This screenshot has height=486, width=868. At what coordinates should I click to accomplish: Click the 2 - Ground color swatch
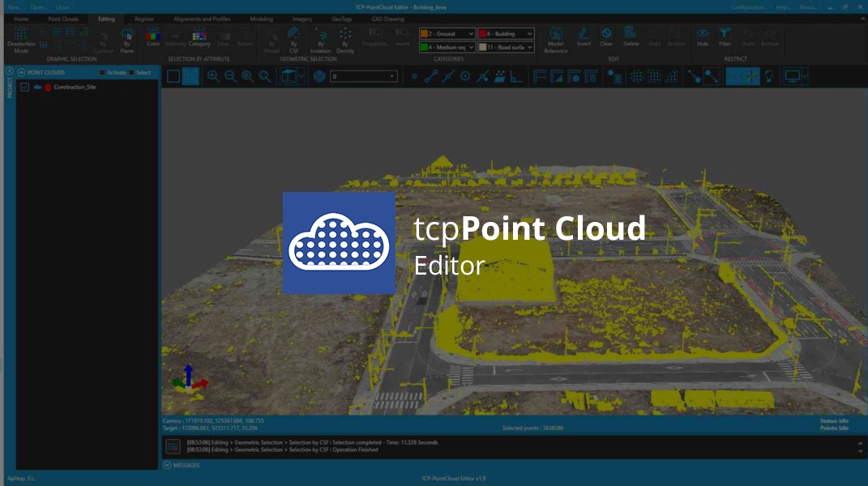[424, 33]
